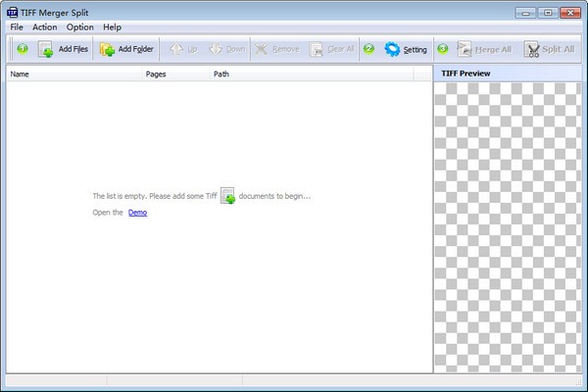The height and width of the screenshot is (392, 588).
Task: Click the Remove button in the toolbar
Action: point(277,49)
